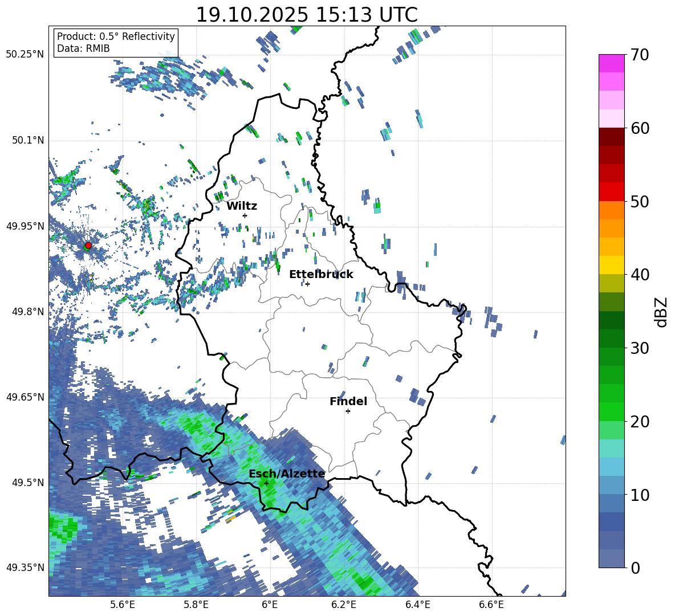Image resolution: width=675 pixels, height=616 pixels.
Task: Click the Esch/Alzette city label
Action: tap(287, 474)
